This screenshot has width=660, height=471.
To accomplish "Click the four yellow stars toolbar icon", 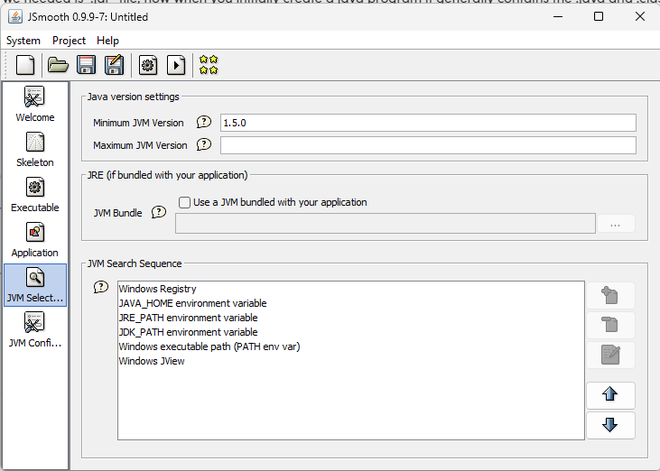I will tap(209, 65).
